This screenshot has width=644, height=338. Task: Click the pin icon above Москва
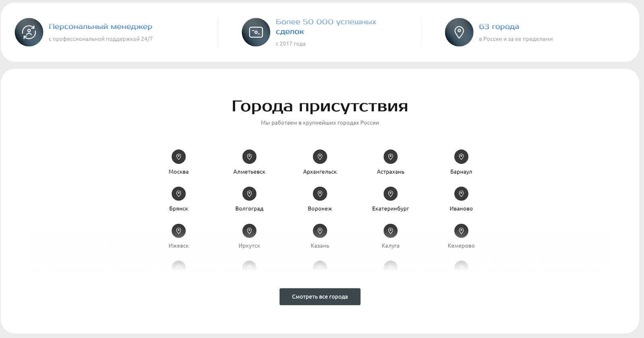(x=179, y=157)
